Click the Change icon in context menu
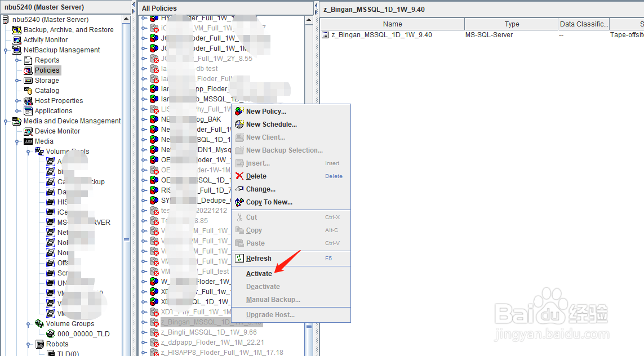The image size is (644, 356). coord(239,189)
